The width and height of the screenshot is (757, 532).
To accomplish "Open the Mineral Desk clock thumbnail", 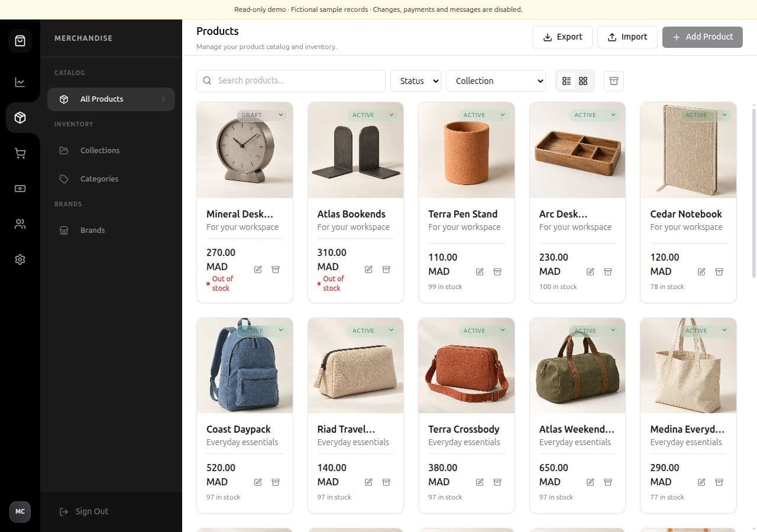I will point(245,150).
